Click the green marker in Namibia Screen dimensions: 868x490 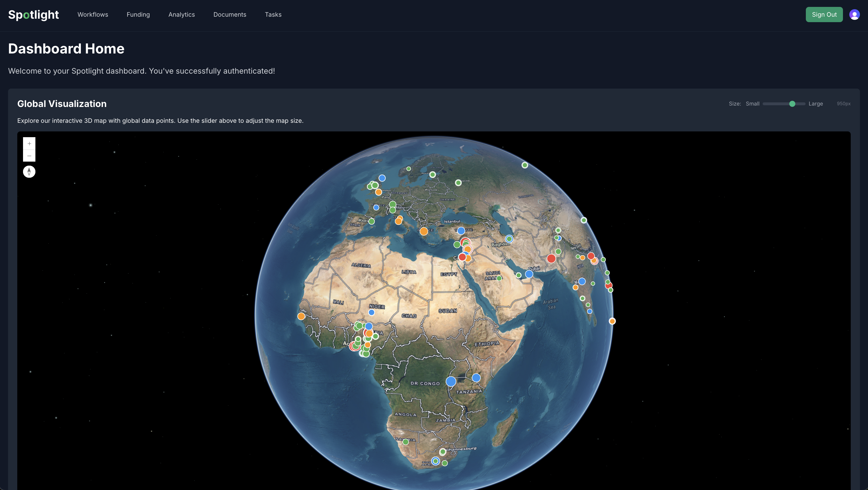406,442
